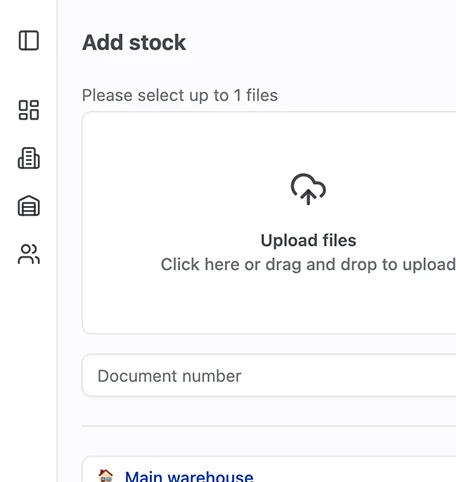Click the divider below Document number

[269, 426]
